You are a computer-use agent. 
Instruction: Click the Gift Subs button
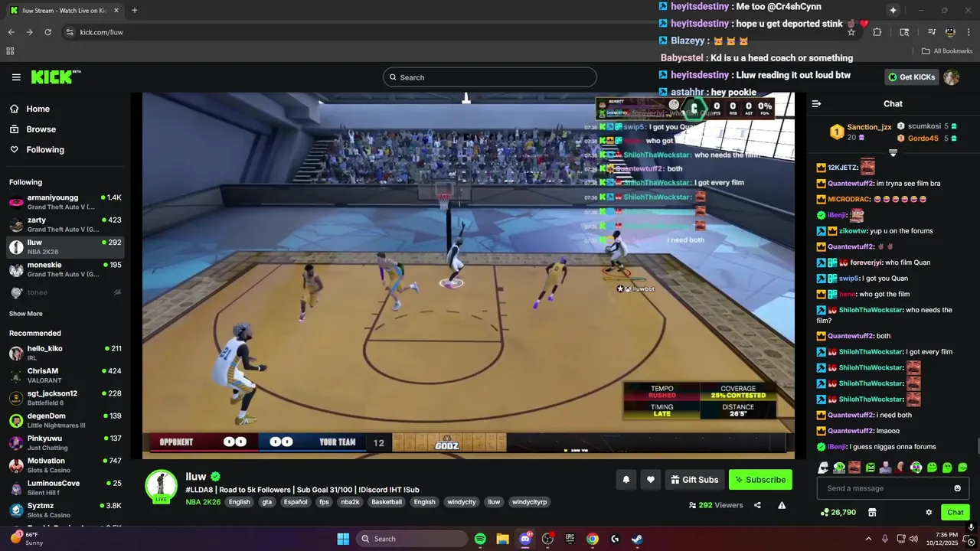694,480
